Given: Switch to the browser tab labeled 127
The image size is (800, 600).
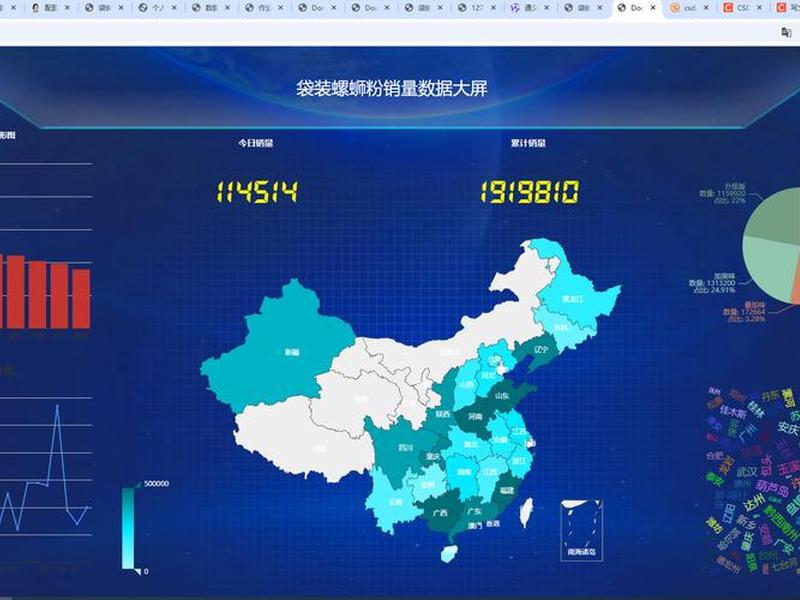Looking at the screenshot, I should pos(475,8).
